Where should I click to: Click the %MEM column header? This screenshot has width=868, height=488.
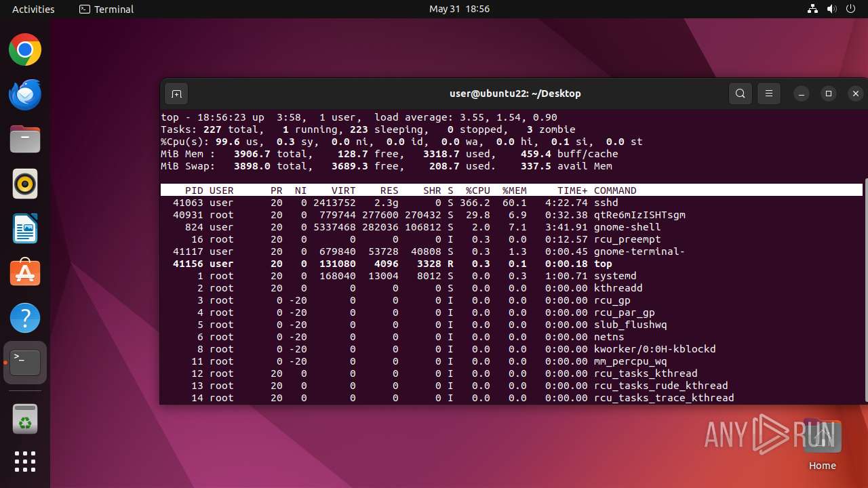514,190
